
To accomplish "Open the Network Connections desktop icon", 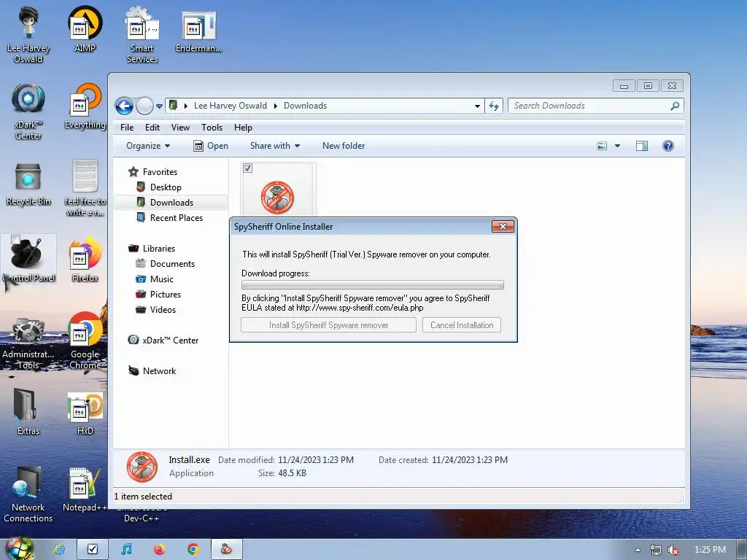I will pos(28,494).
